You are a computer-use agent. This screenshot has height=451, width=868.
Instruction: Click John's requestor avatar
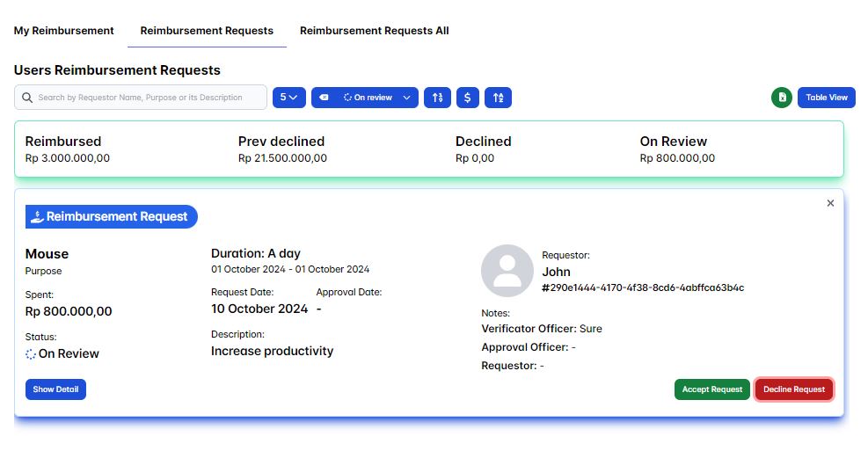[x=507, y=271]
